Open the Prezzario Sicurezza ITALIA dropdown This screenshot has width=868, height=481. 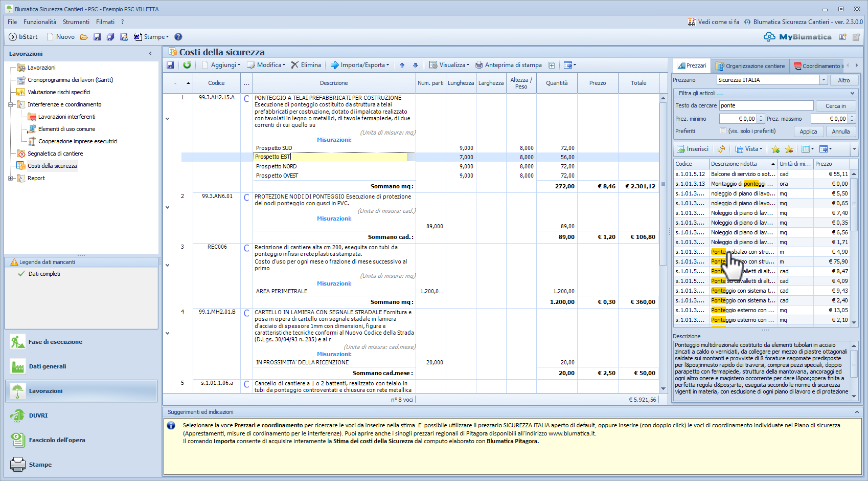pyautogui.click(x=824, y=80)
